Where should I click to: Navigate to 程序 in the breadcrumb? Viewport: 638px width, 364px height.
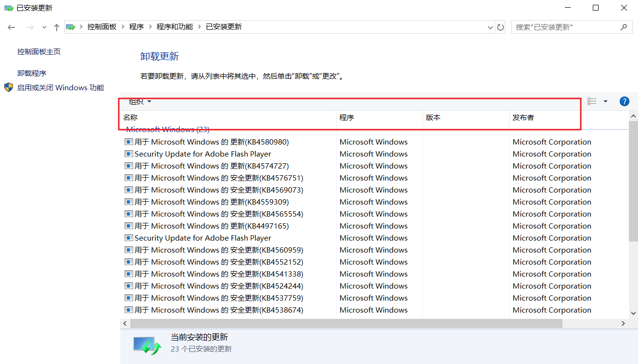(137, 27)
